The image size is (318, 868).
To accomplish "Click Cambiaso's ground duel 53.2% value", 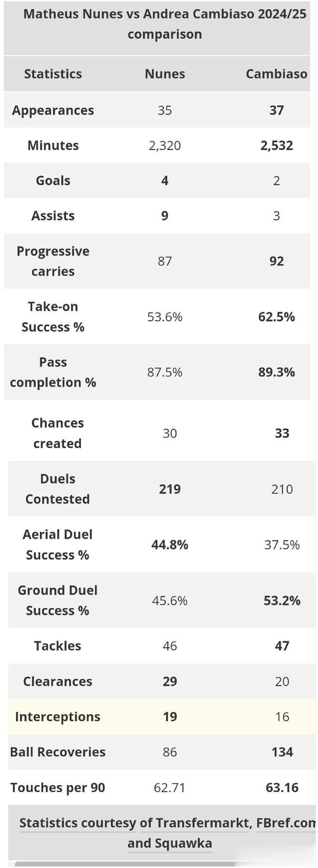I will click(x=282, y=601).
